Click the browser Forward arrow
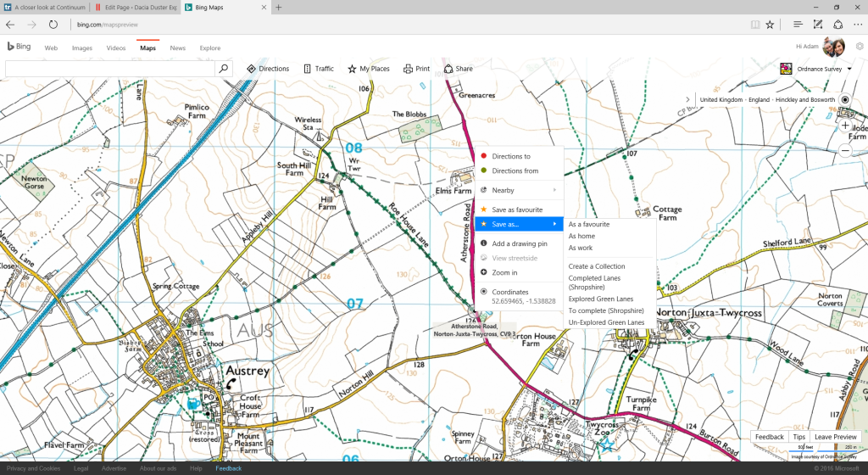 pyautogui.click(x=31, y=25)
